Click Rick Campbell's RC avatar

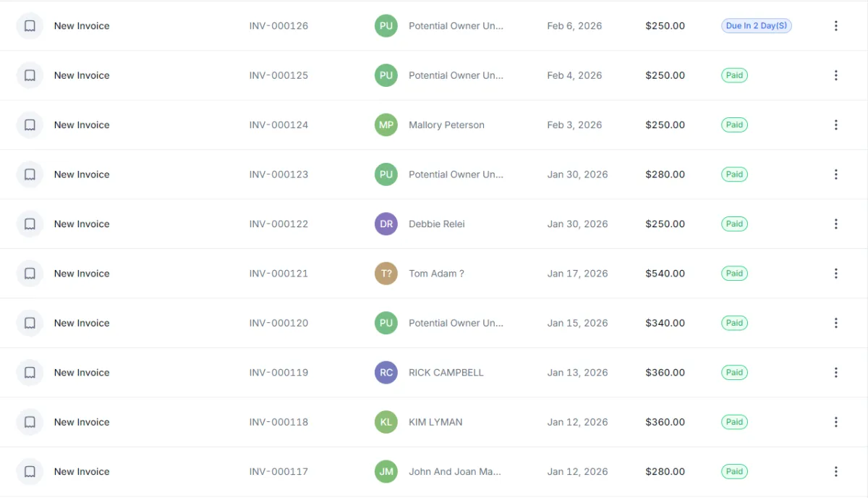(386, 373)
